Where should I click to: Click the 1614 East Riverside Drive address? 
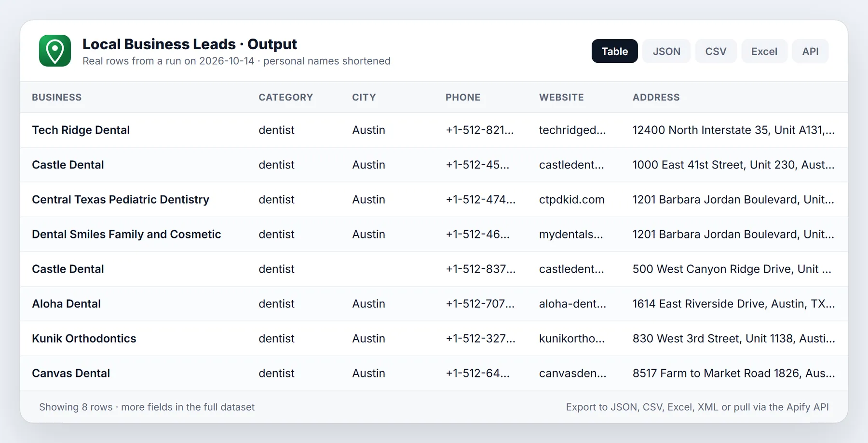(x=733, y=304)
